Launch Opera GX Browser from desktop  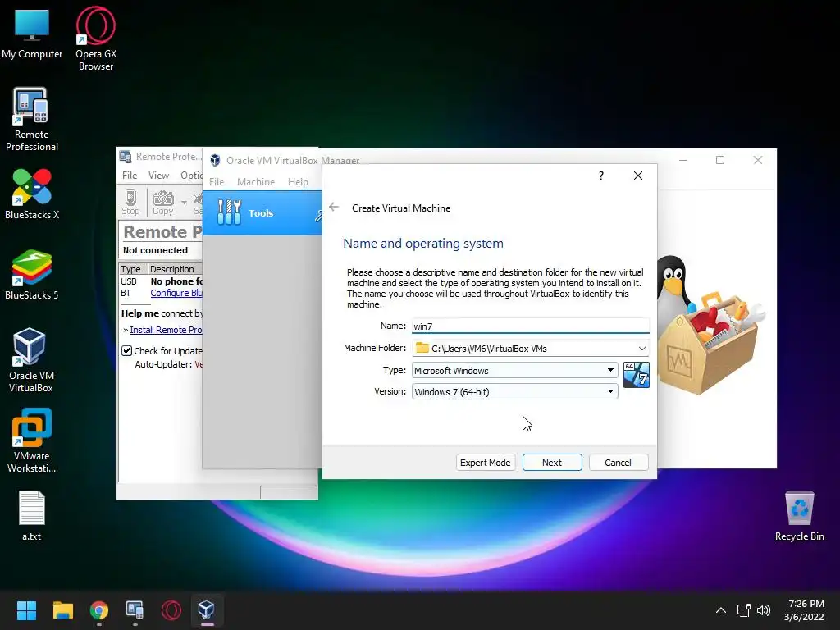96,38
